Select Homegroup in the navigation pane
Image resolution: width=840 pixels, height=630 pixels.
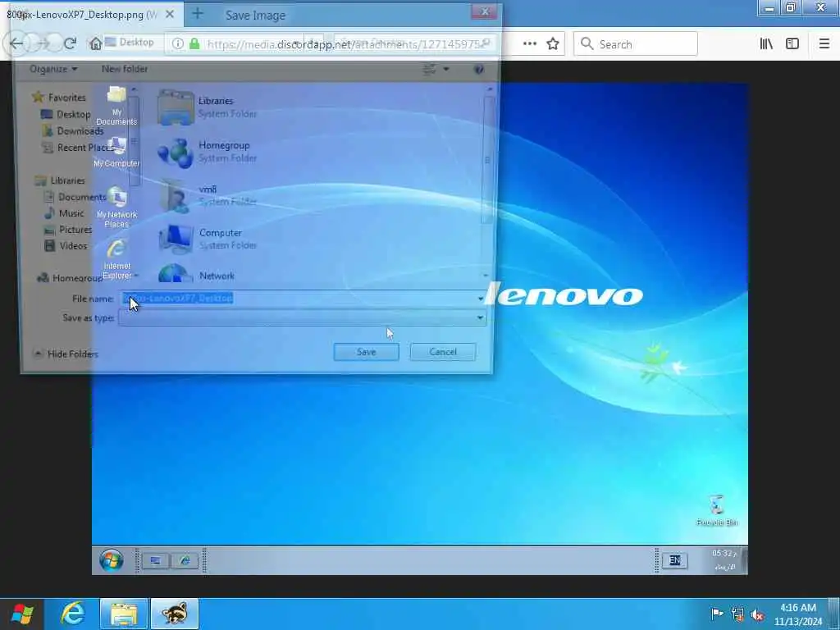point(70,277)
